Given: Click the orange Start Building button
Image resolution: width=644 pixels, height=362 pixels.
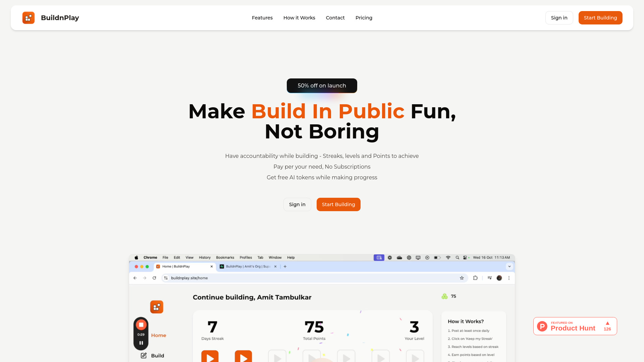Looking at the screenshot, I should (600, 18).
